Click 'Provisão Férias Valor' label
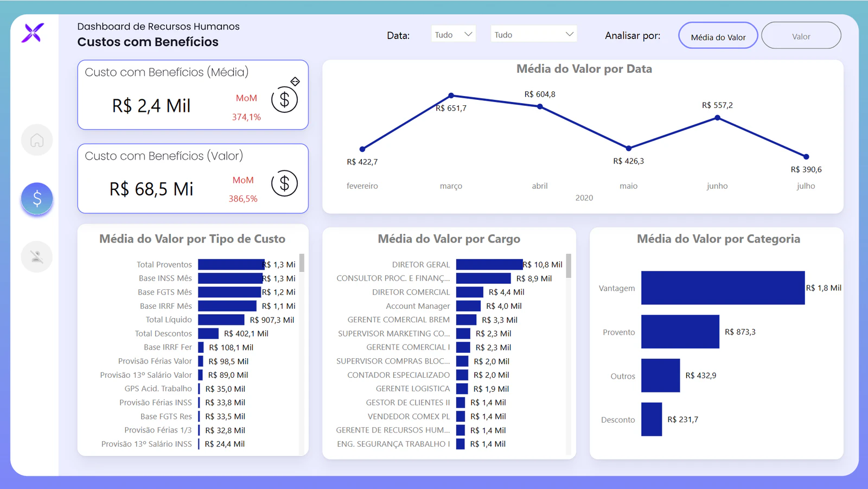 tap(155, 361)
